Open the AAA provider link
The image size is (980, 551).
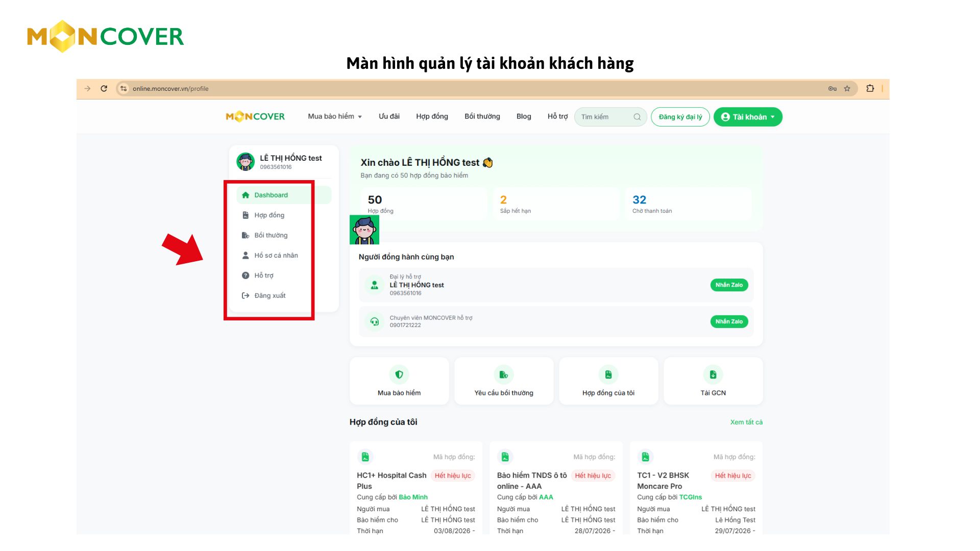[x=546, y=497]
